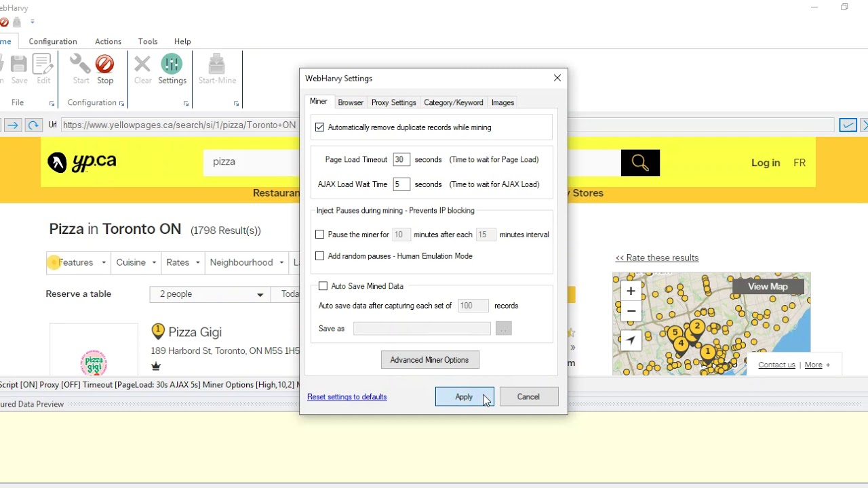Click the yp.ca logo
The height and width of the screenshot is (488, 868).
click(82, 162)
